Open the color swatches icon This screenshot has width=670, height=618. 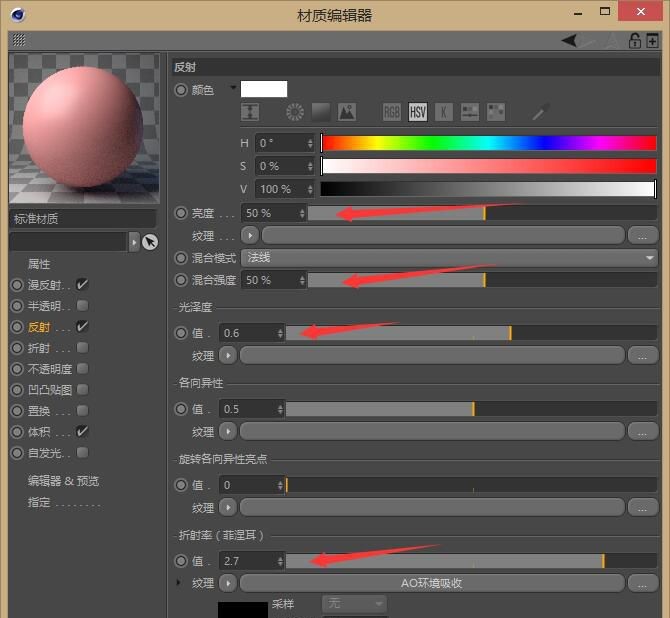point(496,112)
